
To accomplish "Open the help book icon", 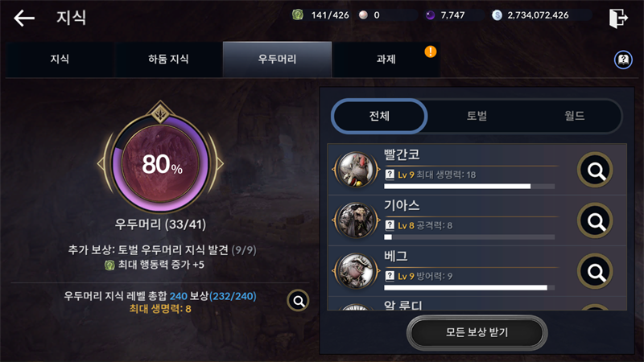I will pyautogui.click(x=623, y=60).
